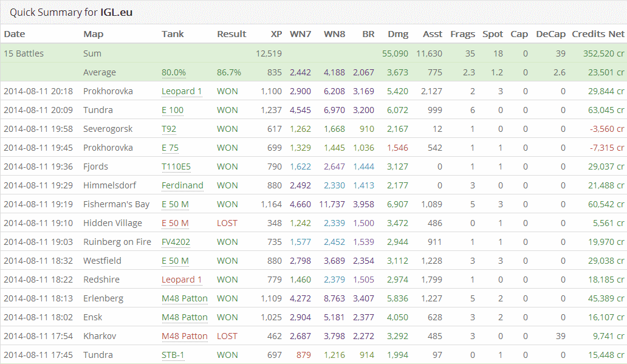627x364 pixels.
Task: Click the 55,090 damage sum
Action: [395, 53]
